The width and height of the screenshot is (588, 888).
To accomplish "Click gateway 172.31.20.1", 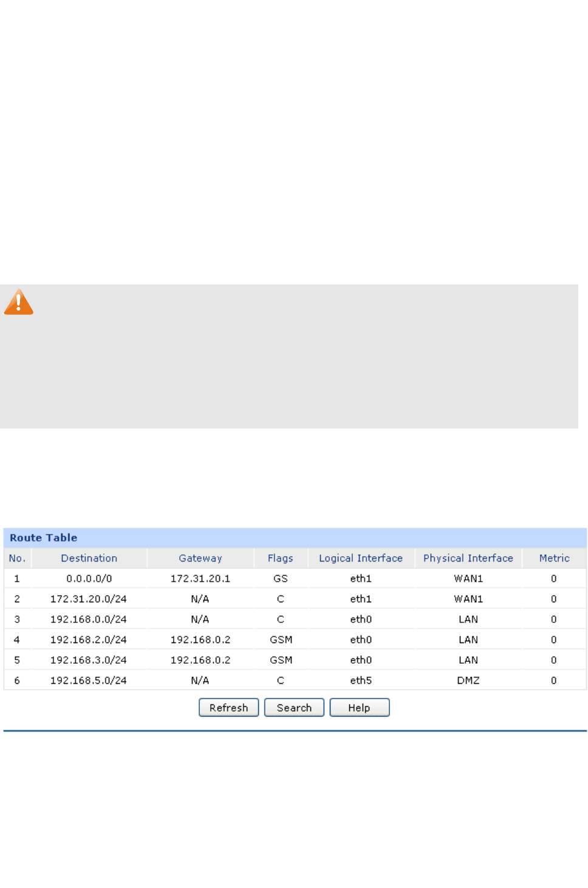I will coord(200,579).
